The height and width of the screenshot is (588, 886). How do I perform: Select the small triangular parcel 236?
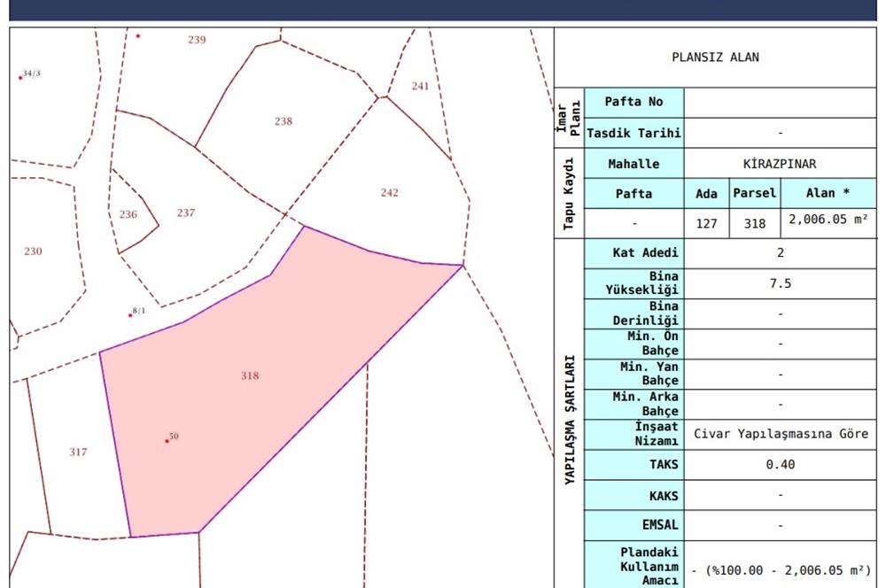click(129, 214)
